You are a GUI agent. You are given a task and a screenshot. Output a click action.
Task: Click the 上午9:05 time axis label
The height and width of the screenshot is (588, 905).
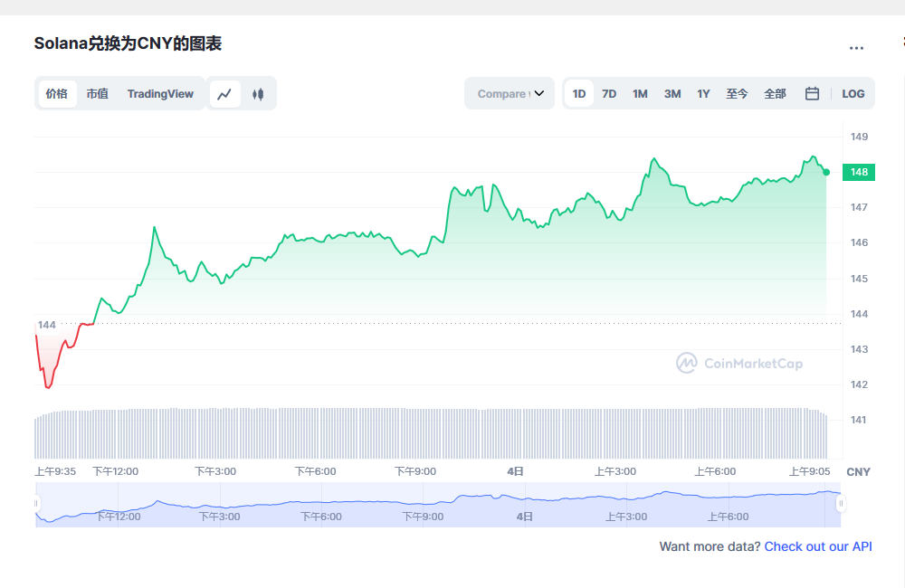click(x=810, y=471)
